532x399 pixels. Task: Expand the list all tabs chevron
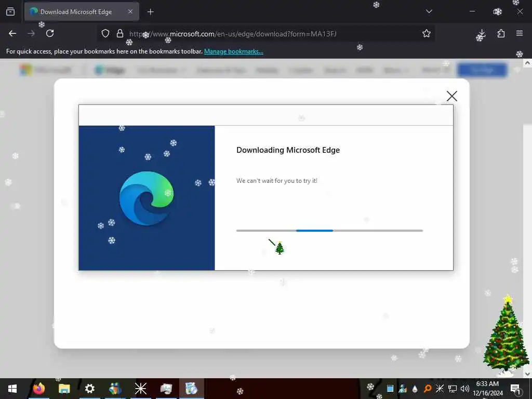click(429, 11)
